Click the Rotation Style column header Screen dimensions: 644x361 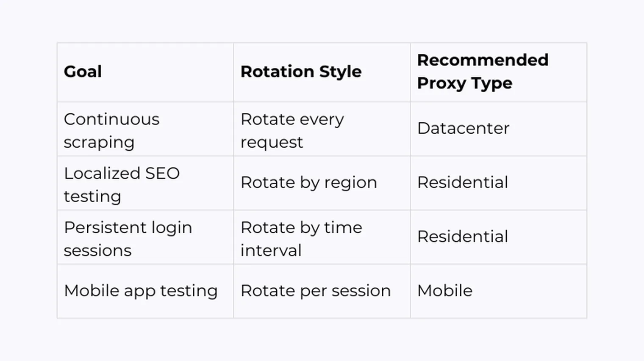322,72
